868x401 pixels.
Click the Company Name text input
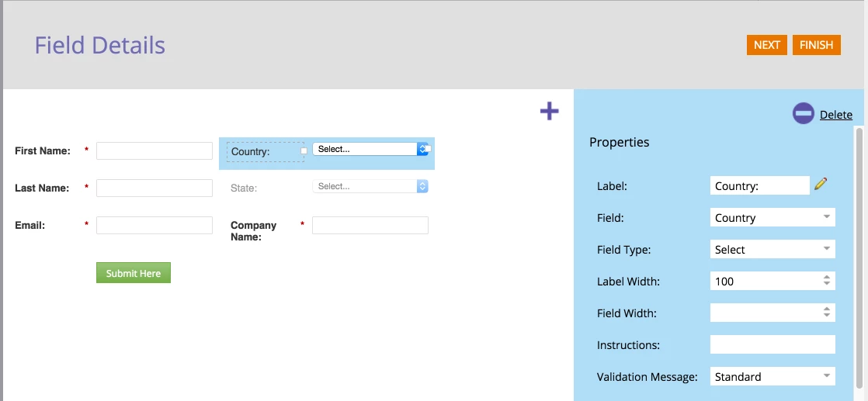(370, 225)
